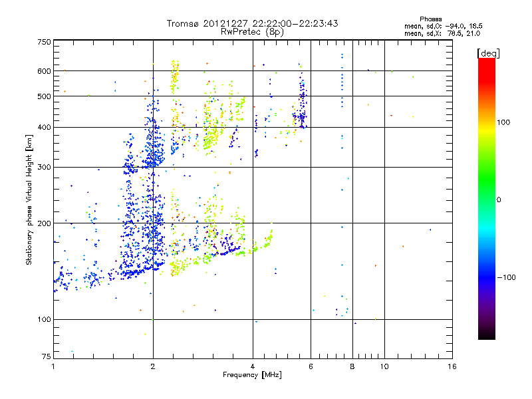Click the "Phases" header text
This screenshot has height=399, width=532.
point(430,19)
